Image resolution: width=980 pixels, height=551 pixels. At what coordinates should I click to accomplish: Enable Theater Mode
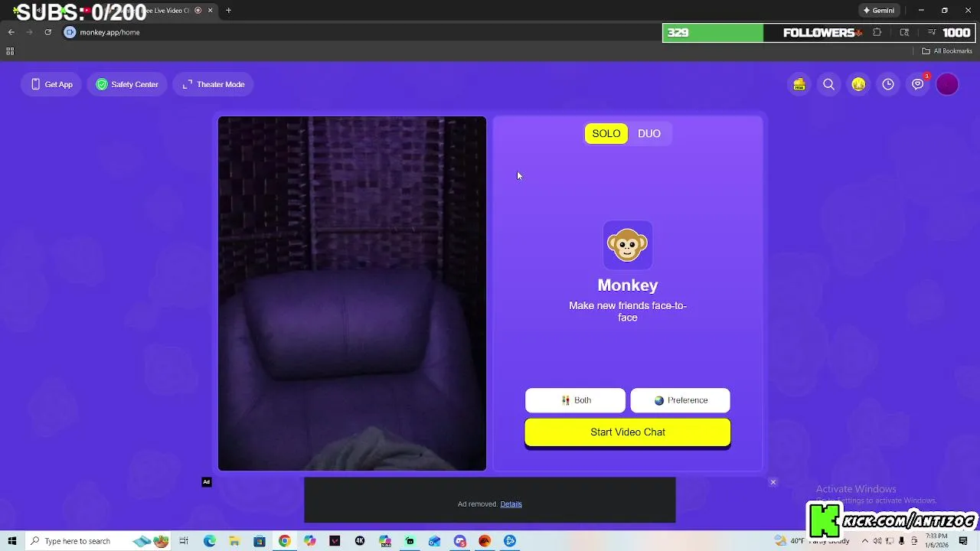tap(214, 84)
